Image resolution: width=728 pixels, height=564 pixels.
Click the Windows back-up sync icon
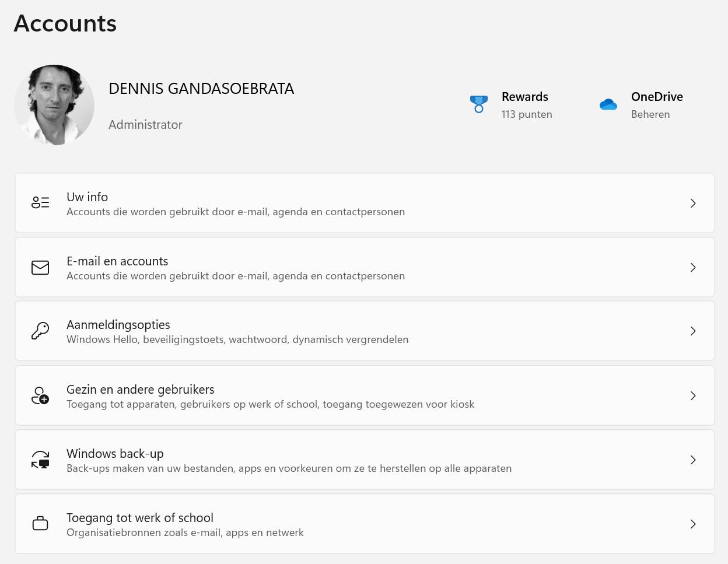tap(40, 460)
